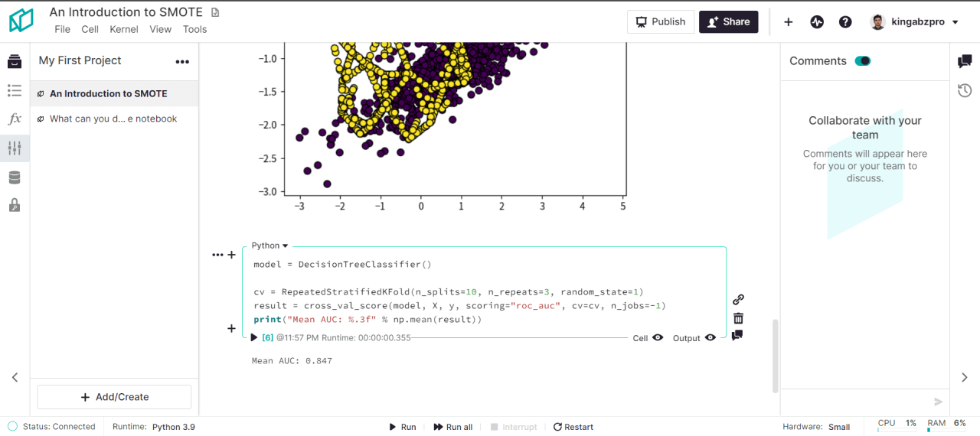Expand the kingabzpro account dropdown arrow
Image resolution: width=980 pixels, height=436 pixels.
[x=955, y=23]
